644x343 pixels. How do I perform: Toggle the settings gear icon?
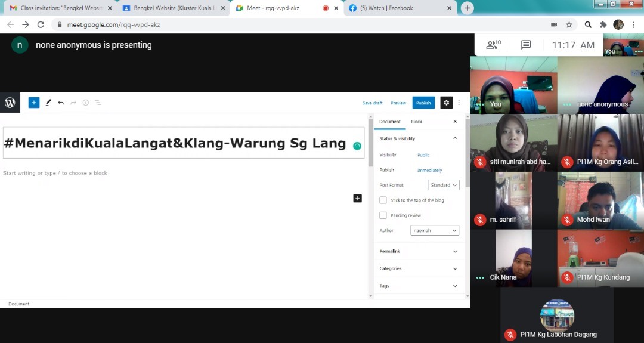pos(446,103)
